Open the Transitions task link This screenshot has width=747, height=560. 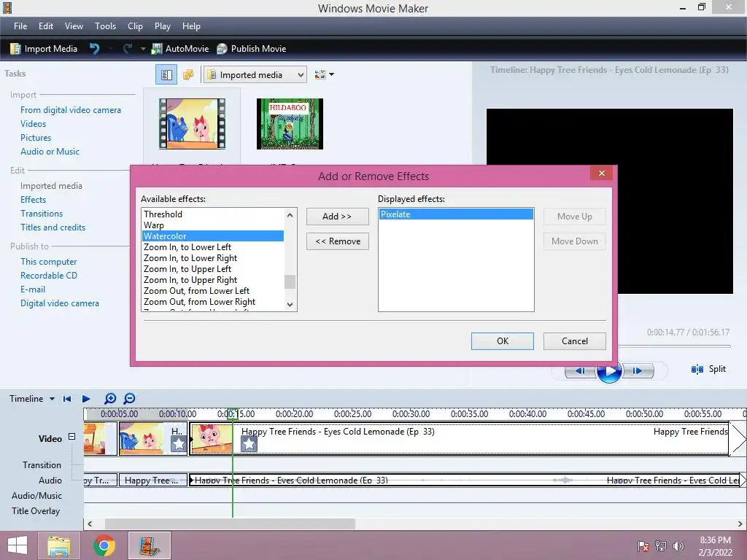coord(42,214)
